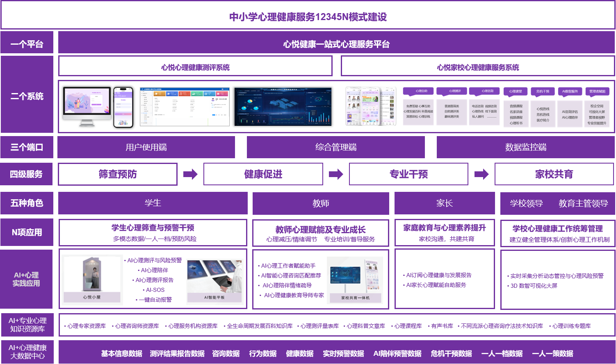Click the arrow between 健康促进 and 专业干预
616x364 pixels.
click(x=336, y=174)
